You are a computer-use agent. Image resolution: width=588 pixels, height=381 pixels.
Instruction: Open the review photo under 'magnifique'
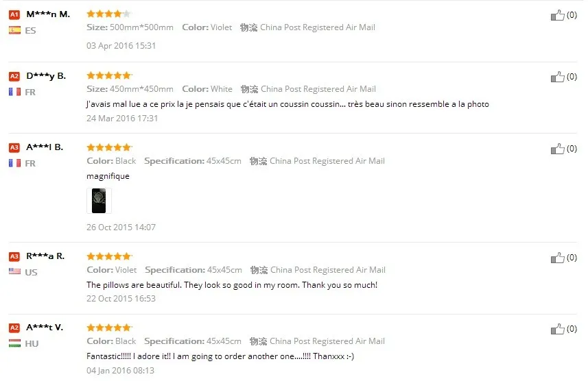point(99,201)
